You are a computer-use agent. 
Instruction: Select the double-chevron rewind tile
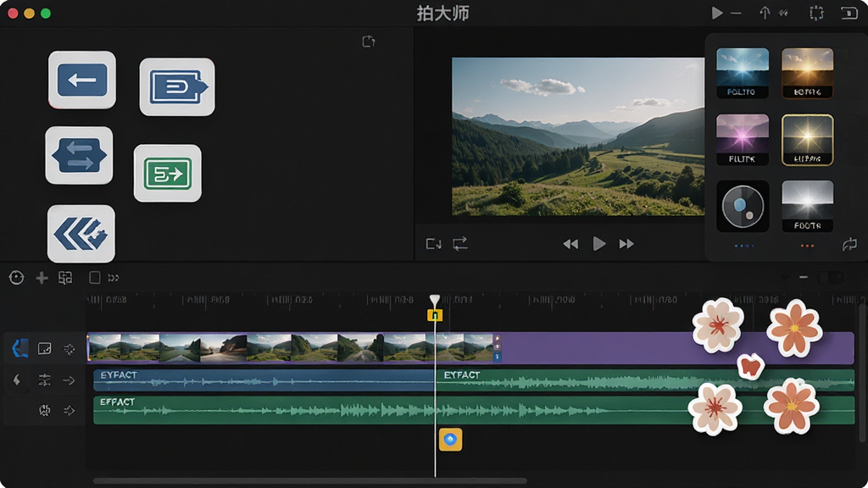81,234
